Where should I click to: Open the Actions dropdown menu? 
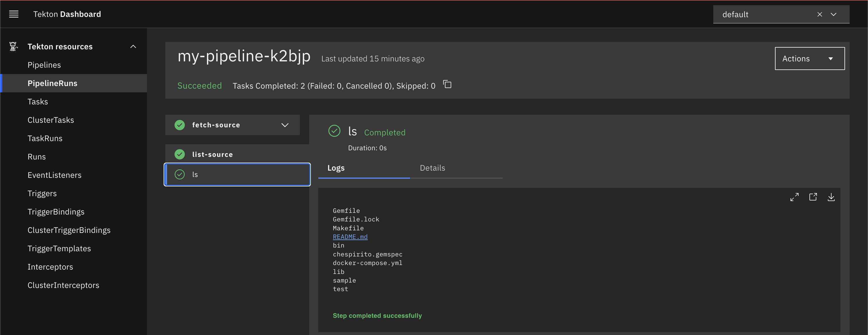coord(809,59)
